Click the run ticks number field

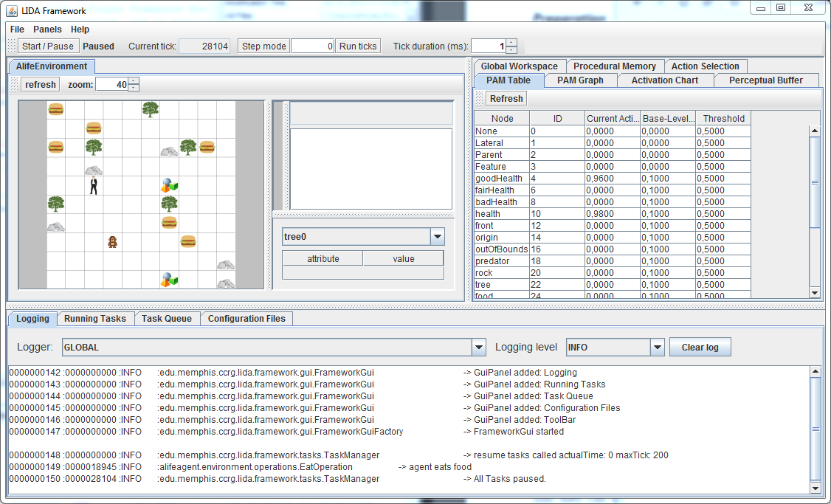click(313, 46)
